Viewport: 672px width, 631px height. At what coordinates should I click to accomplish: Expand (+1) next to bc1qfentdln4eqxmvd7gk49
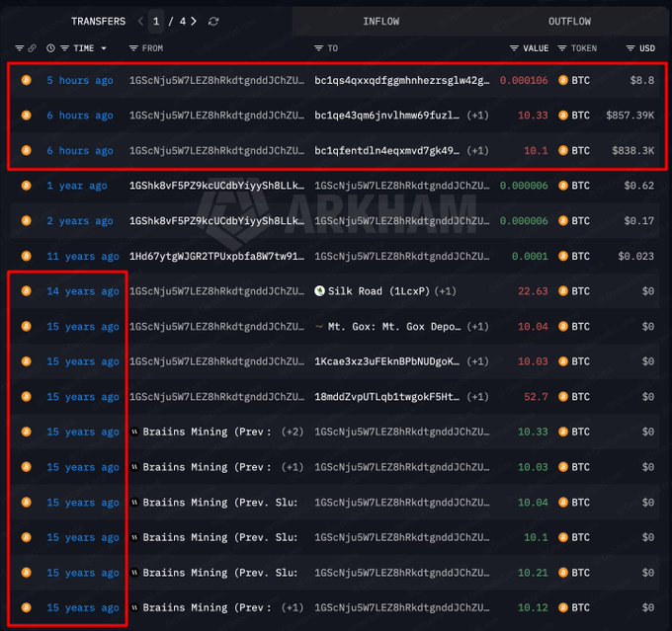pos(478,151)
